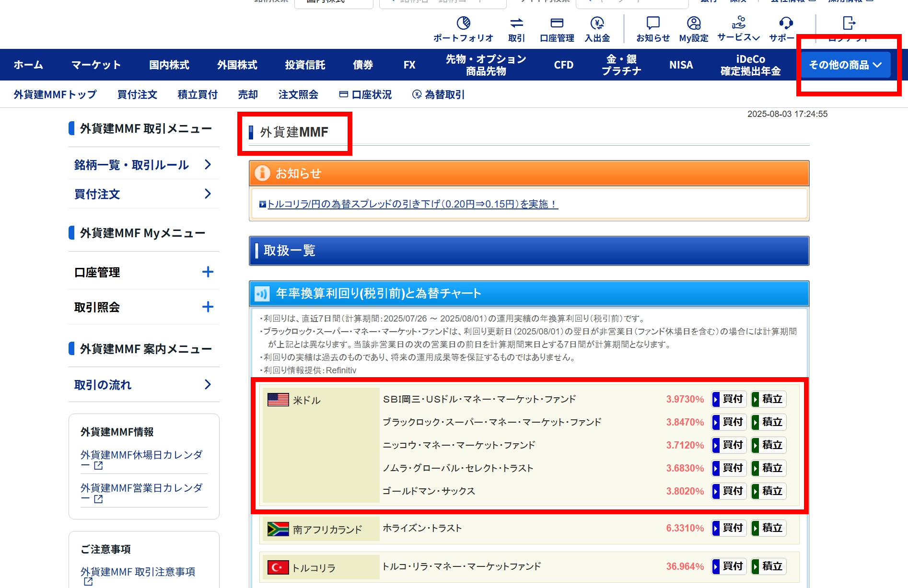Click 積立 for ニッコウ・マネー・マーケット fund
This screenshot has height=588, width=908.
pos(768,445)
